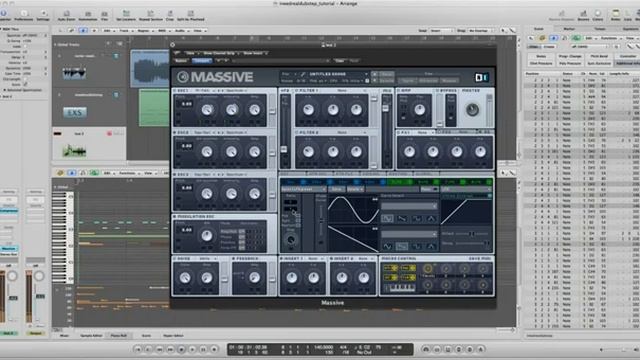Click the Pitch Bend filter button
Screen dimensions: 640x360
tap(599, 56)
